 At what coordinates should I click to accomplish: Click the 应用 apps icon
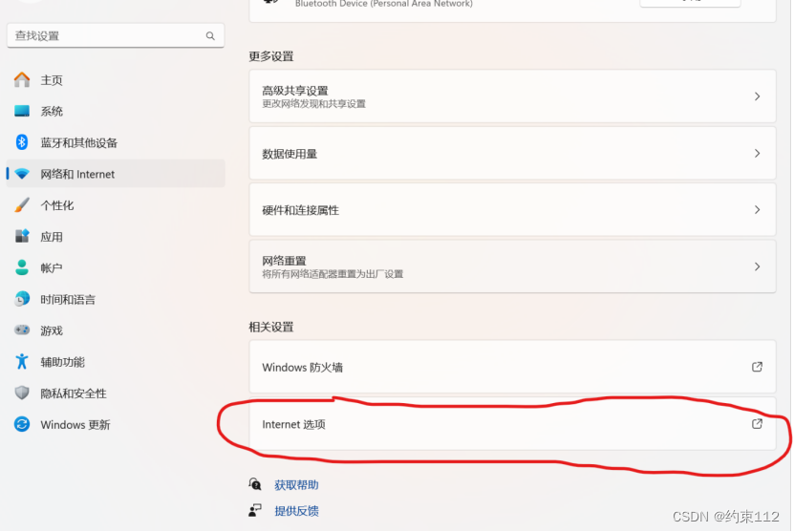tap(22, 236)
